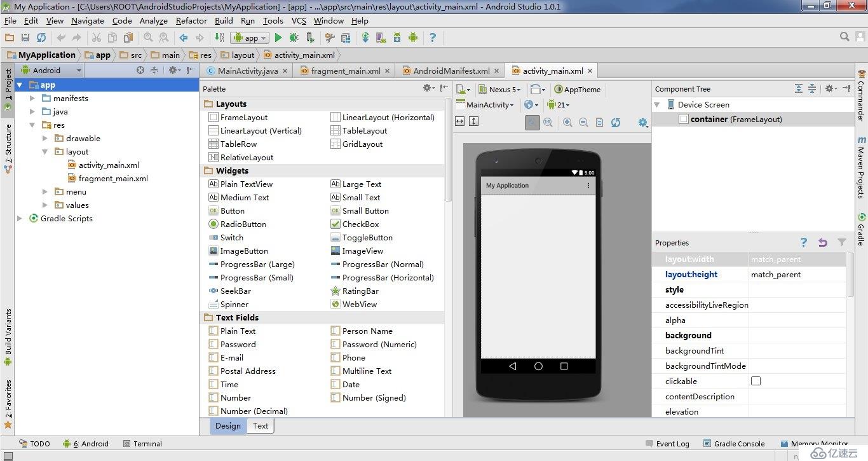
Task: Click the Open folder toolbar icon
Action: pos(10,38)
